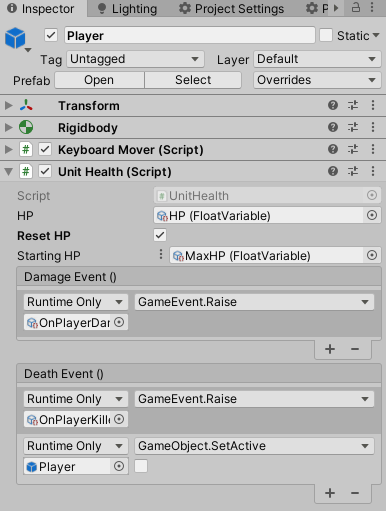Screen dimensions: 386x511
Task: Open the Layer dropdown showing Default
Action: 317,59
